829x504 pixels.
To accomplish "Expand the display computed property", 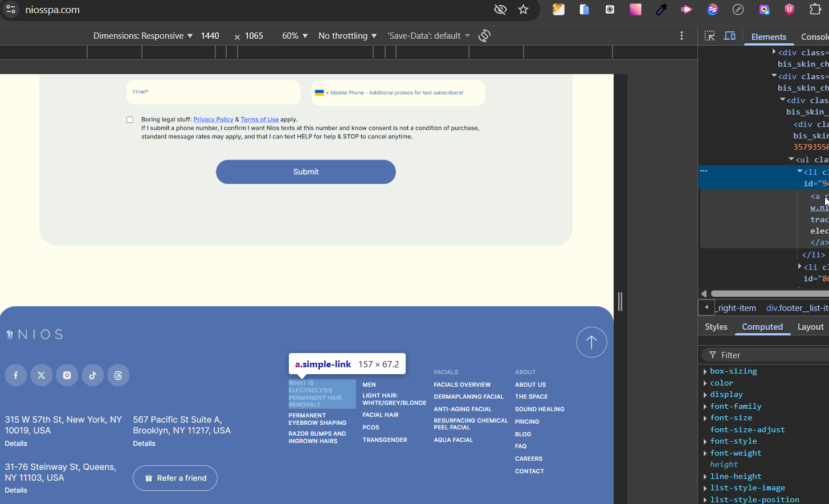I will coord(705,395).
